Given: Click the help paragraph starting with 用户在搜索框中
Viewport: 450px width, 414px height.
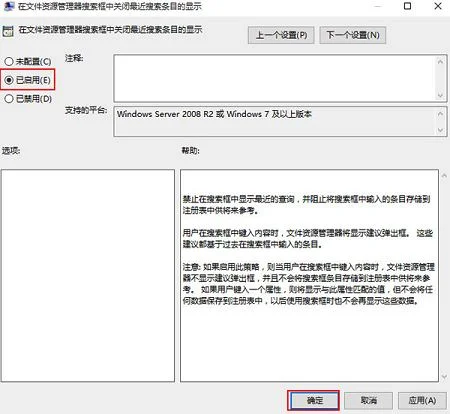Looking at the screenshot, I should (x=308, y=239).
